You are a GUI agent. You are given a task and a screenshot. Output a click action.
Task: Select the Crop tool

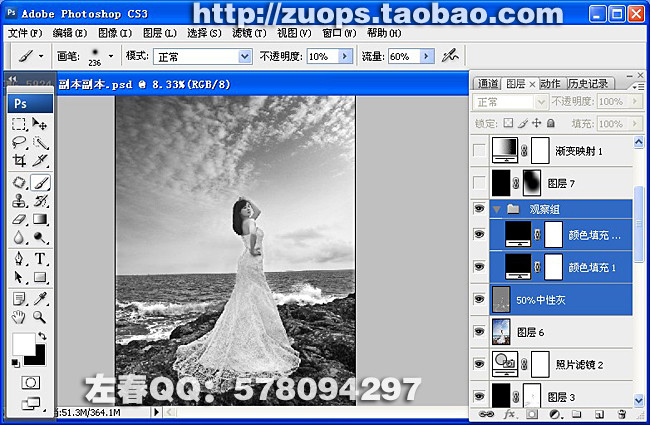pos(19,160)
